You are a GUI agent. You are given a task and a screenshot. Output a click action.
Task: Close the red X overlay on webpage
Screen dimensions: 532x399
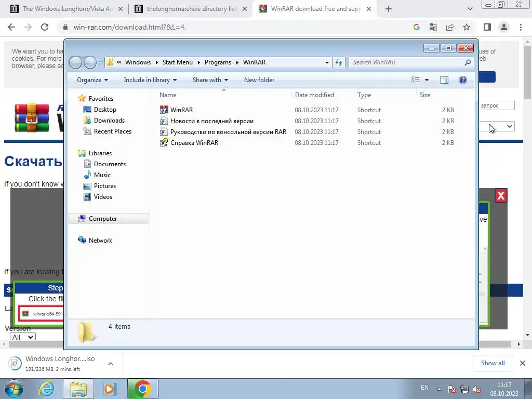[501, 195]
